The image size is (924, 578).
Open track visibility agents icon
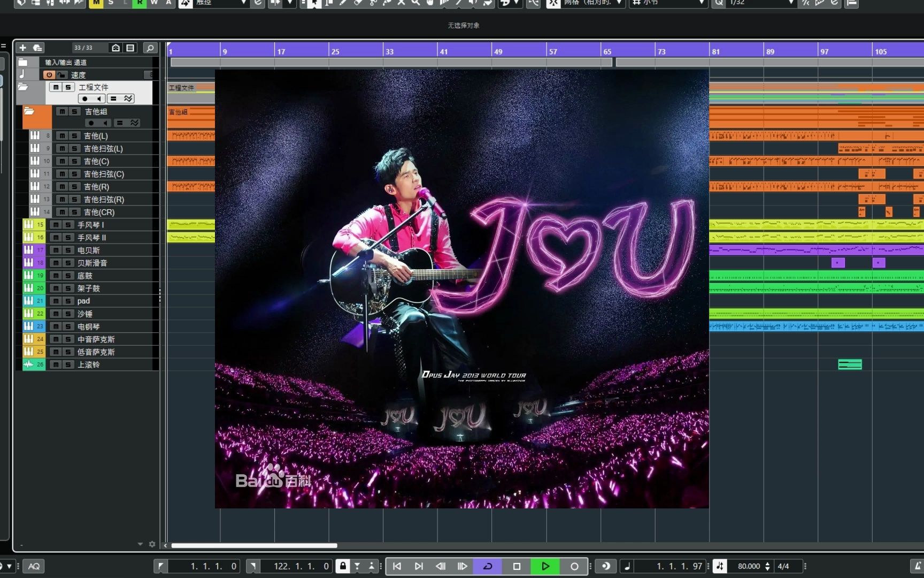tap(115, 48)
